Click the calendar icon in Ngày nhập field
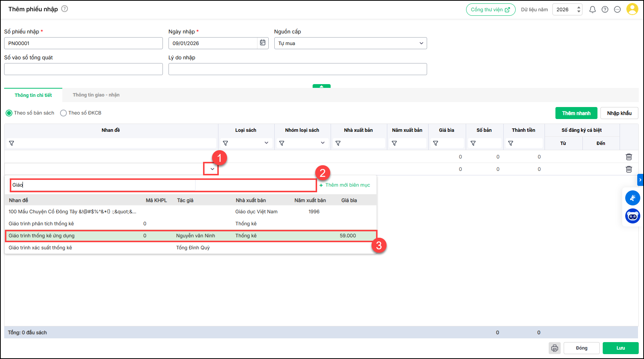Screen dimensions: 644x359 [x=263, y=43]
